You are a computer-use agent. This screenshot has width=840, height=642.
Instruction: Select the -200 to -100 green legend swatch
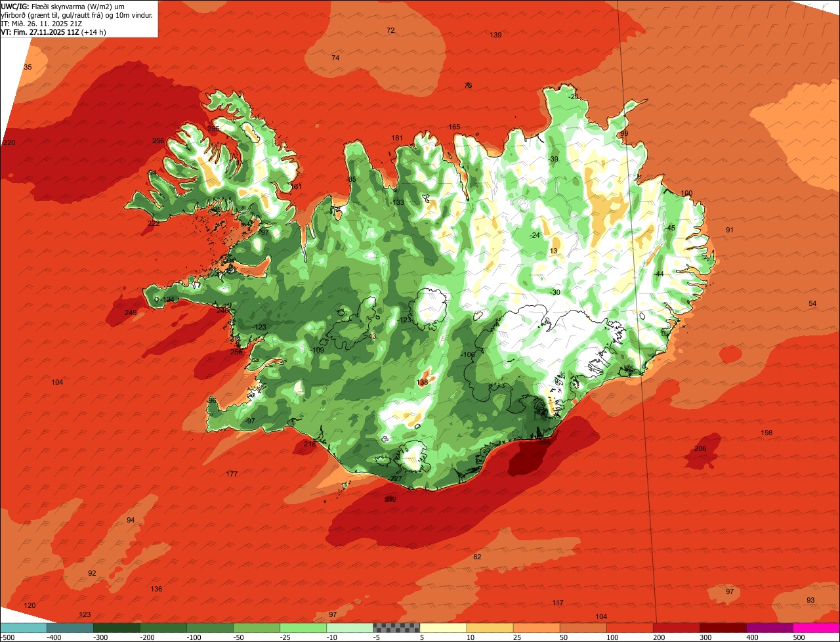tap(163, 628)
